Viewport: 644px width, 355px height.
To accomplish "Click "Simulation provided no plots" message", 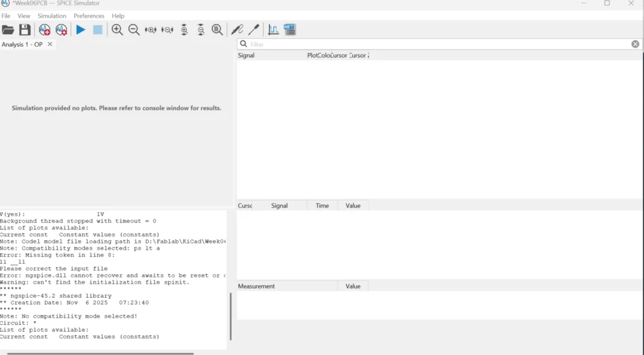I will point(116,108).
